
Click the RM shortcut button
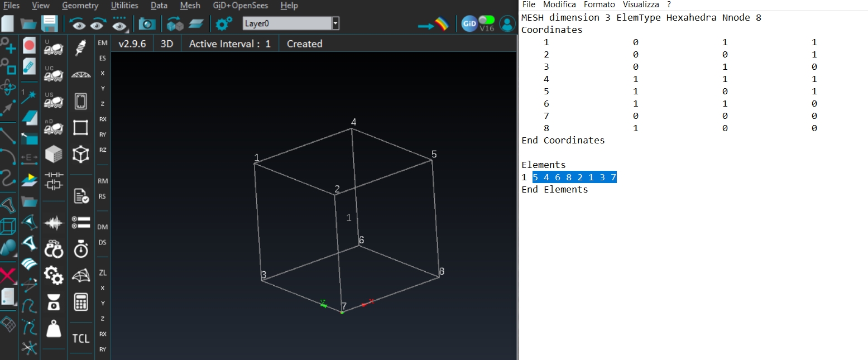pos(103,181)
